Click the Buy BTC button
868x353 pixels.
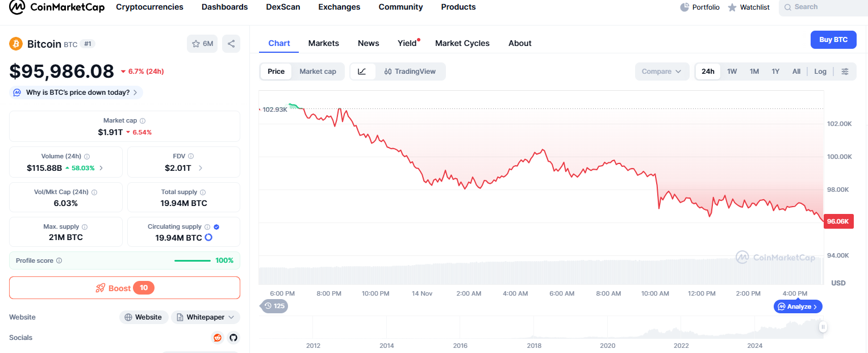(833, 39)
